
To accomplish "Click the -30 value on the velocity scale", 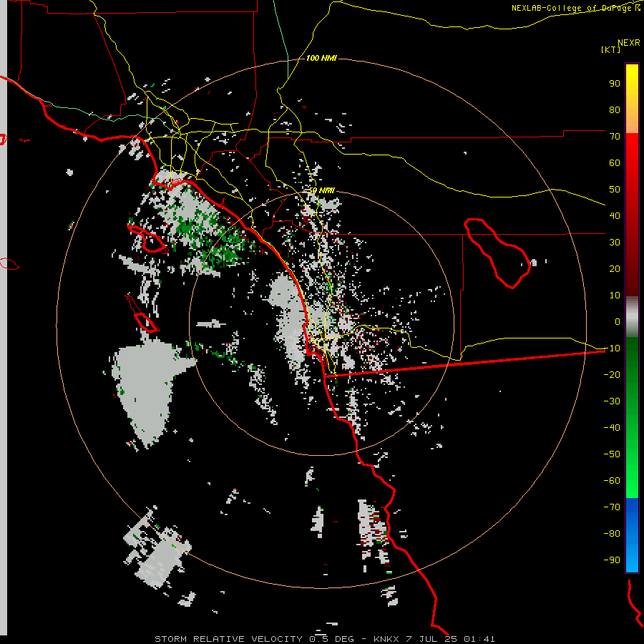I will point(612,401).
